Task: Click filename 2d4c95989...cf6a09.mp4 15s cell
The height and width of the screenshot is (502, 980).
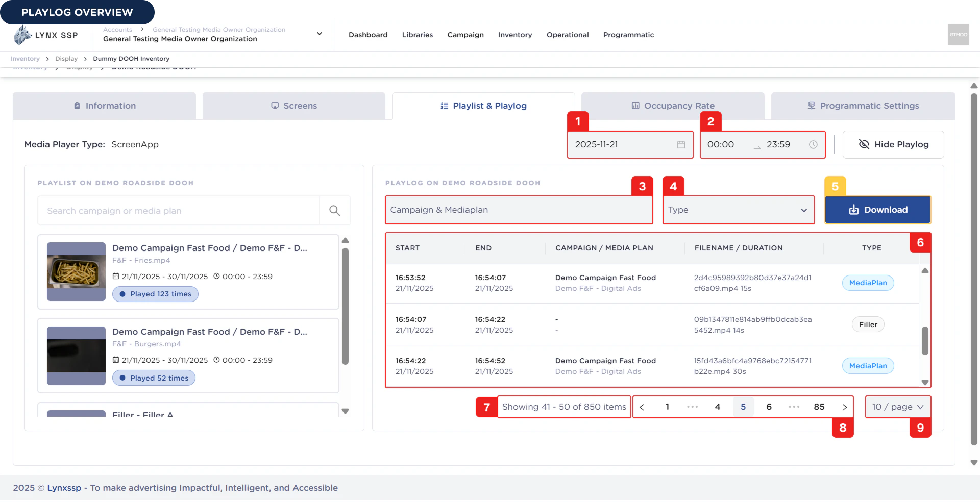Action: point(752,283)
